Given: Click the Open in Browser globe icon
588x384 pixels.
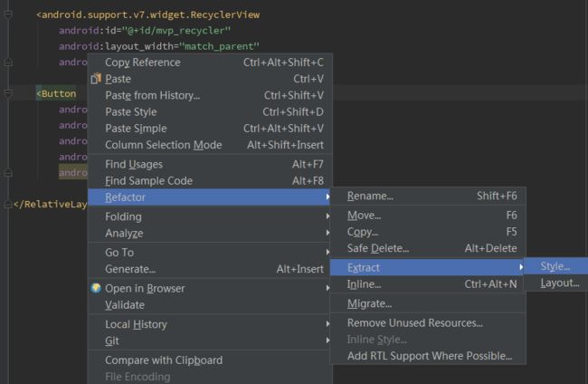Looking at the screenshot, I should pyautogui.click(x=96, y=288).
